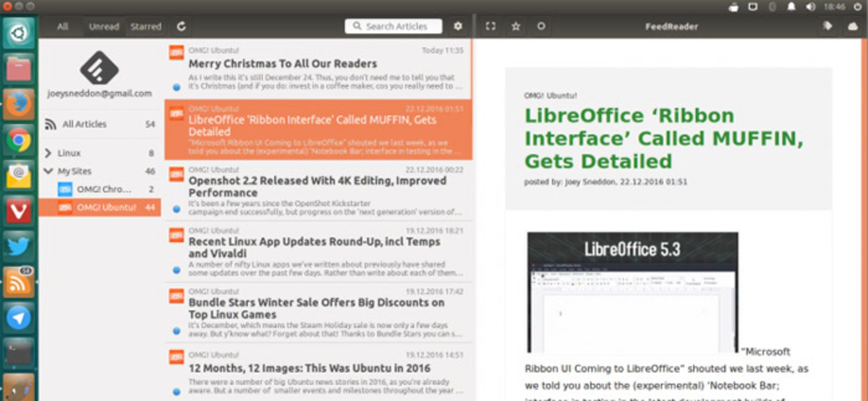The width and height of the screenshot is (868, 401).
Task: Click the feed icon beside 12 Months, 12 Images
Action: click(x=176, y=357)
